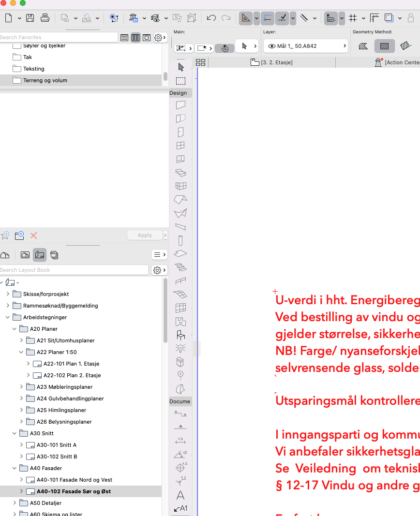Image resolution: width=420 pixels, height=516 pixels.
Task: Toggle layer visibility eye for Mål 1_50.A842
Action: coord(271,46)
